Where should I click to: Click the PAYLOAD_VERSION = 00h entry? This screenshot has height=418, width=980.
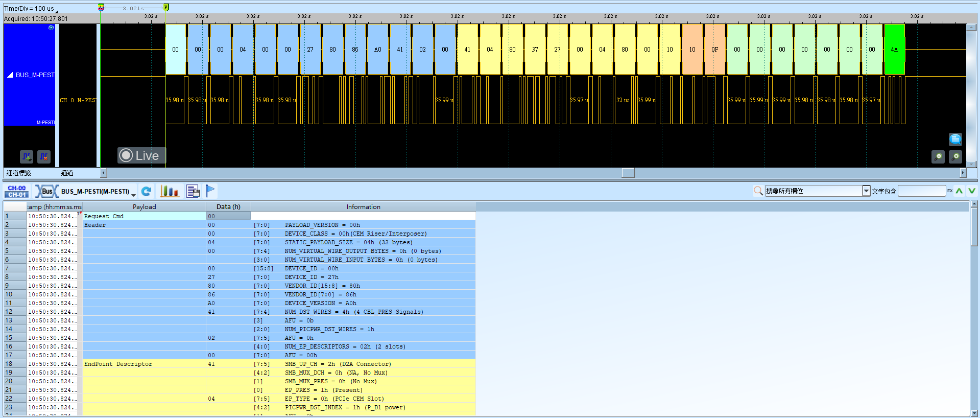[322, 225]
